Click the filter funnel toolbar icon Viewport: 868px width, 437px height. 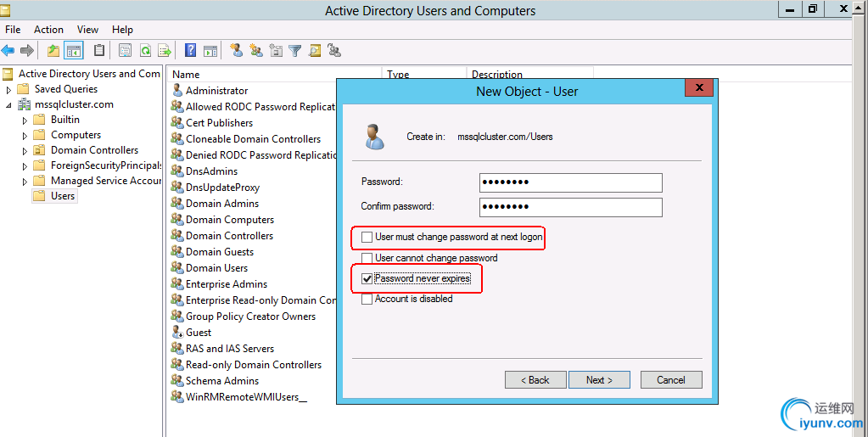294,50
